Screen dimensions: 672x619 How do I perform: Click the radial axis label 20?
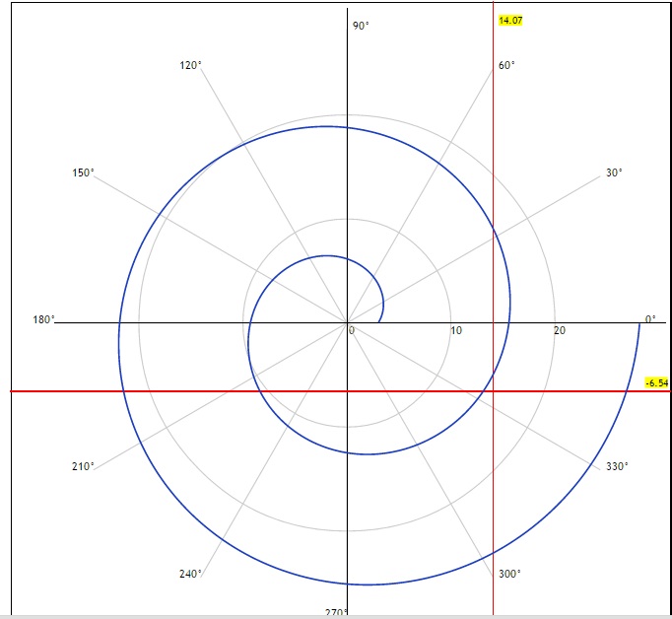tap(560, 330)
